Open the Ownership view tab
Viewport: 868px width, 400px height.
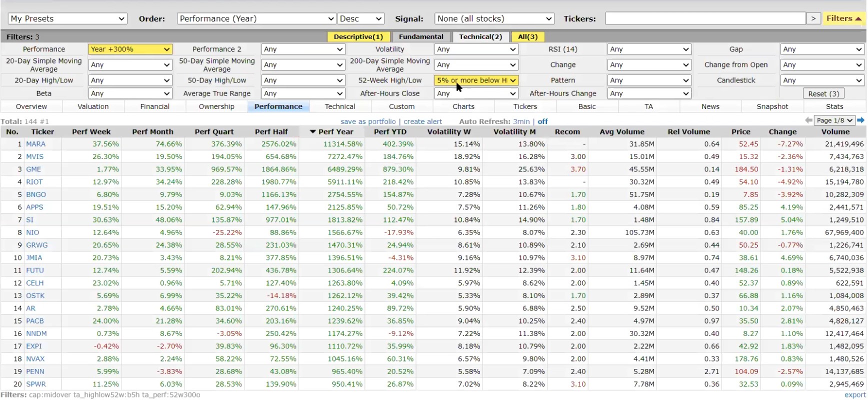click(216, 106)
